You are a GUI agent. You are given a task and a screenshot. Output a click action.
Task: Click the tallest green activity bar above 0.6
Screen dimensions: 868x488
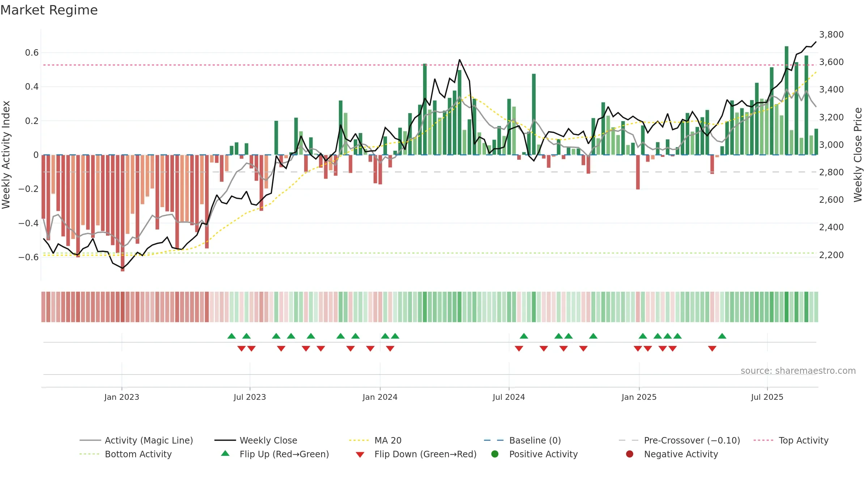[x=787, y=100]
